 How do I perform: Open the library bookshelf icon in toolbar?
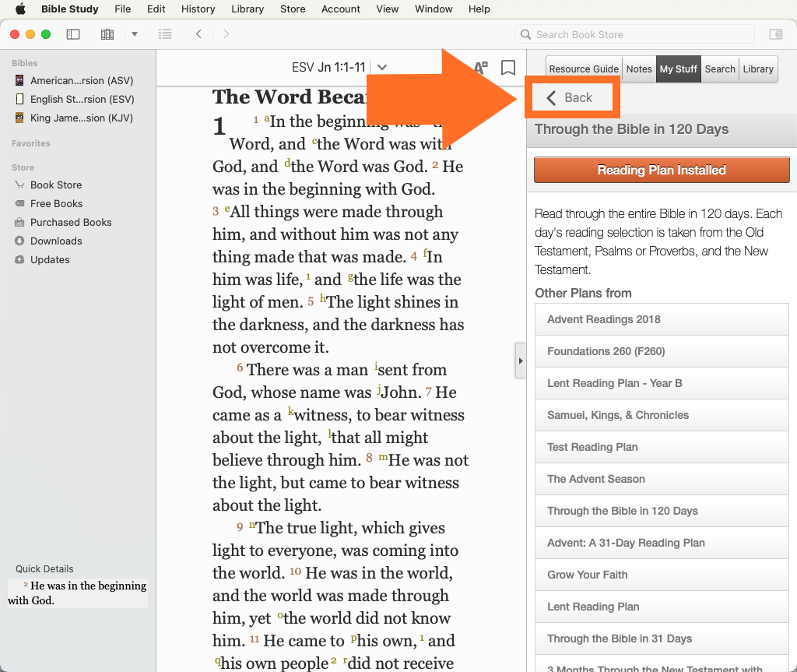(x=107, y=34)
